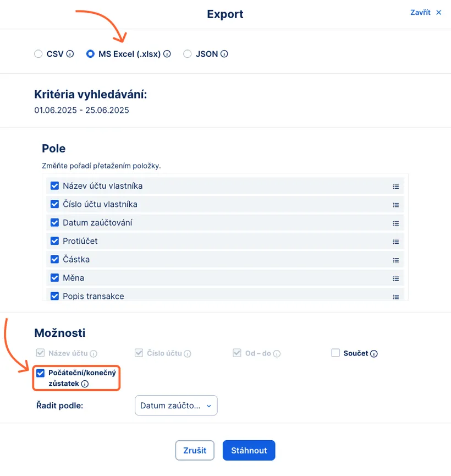Select the CSV export format

[x=38, y=53]
